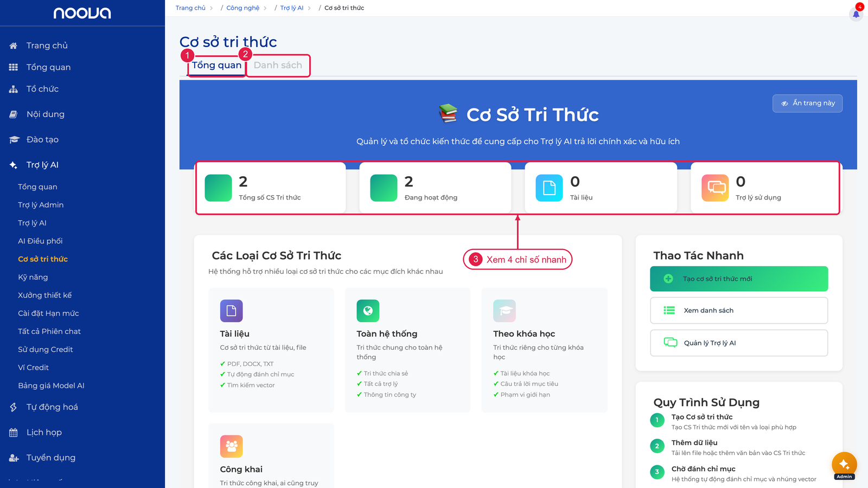Click the green icon of Đang hoạt động

click(384, 188)
